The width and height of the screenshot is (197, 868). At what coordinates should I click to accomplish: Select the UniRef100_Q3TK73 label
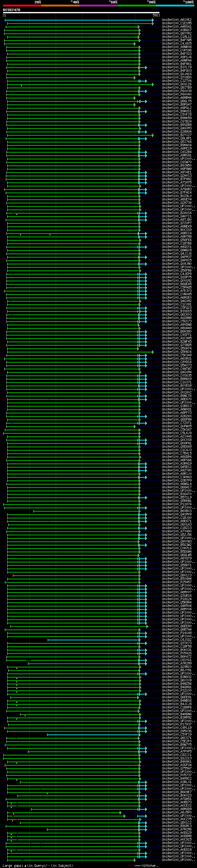pos(177,643)
